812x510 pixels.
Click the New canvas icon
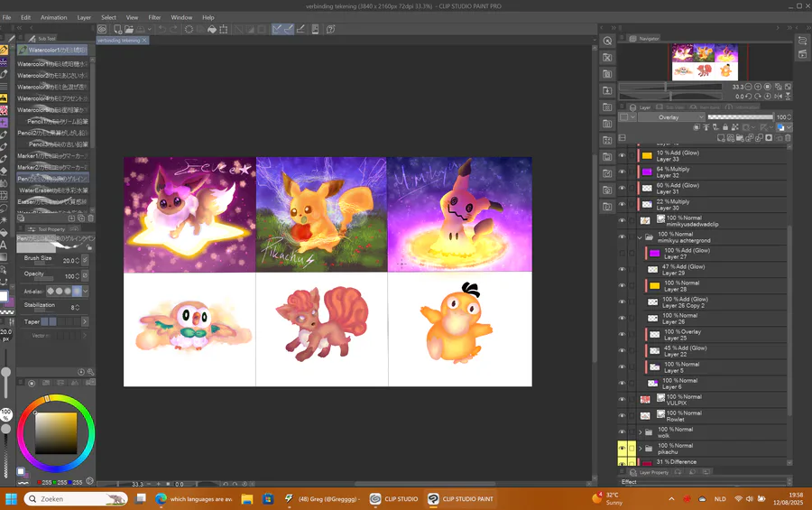117,30
